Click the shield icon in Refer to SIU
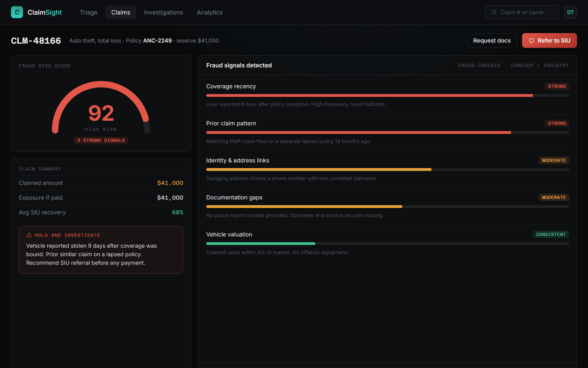588x368 pixels. (531, 40)
